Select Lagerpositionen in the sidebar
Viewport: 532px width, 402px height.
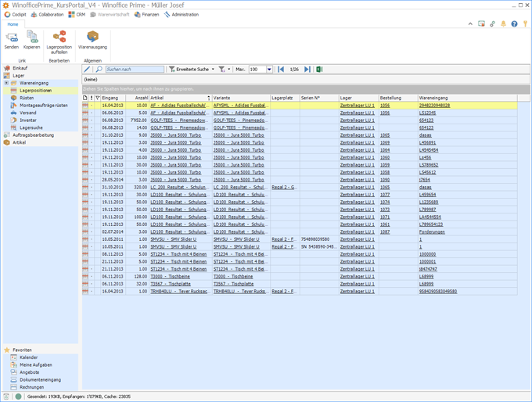36,90
